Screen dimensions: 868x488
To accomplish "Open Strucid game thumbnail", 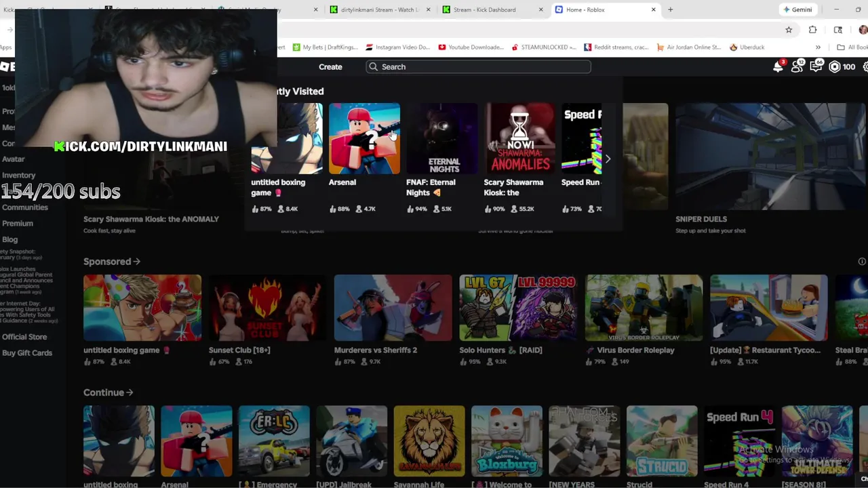I will tap(662, 441).
